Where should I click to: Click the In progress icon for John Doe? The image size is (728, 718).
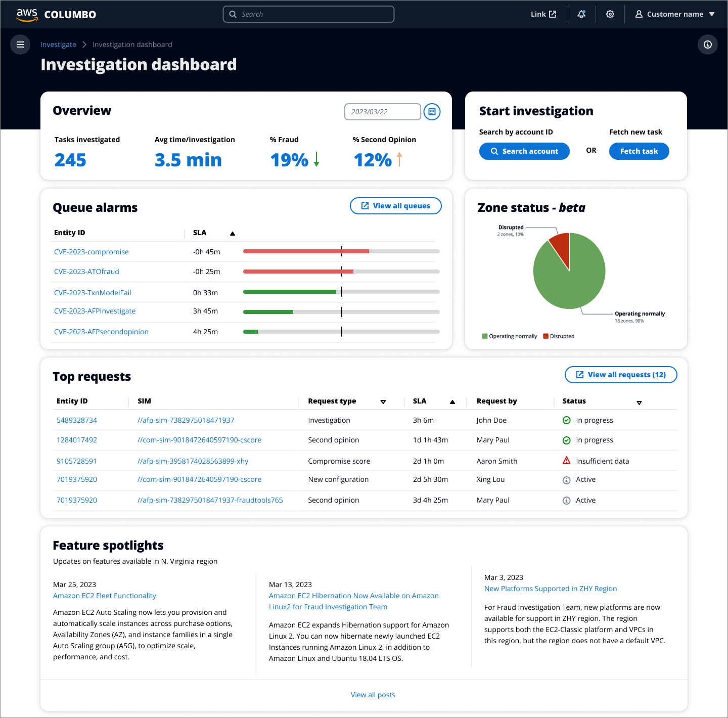(x=567, y=420)
